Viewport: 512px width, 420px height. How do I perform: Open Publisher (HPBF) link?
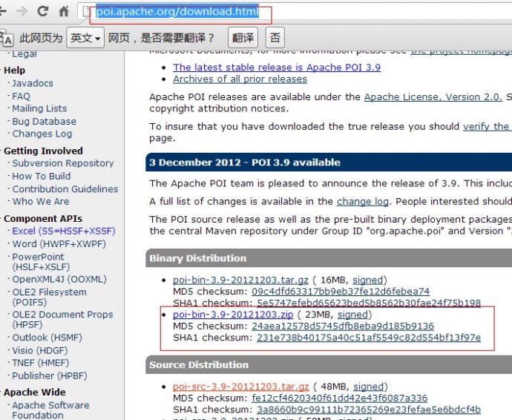(x=50, y=376)
